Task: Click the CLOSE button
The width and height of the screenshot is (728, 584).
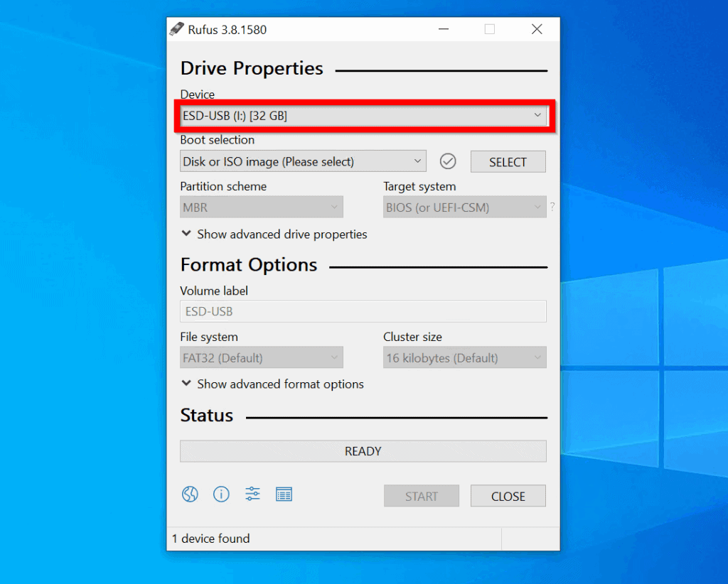Action: tap(508, 497)
